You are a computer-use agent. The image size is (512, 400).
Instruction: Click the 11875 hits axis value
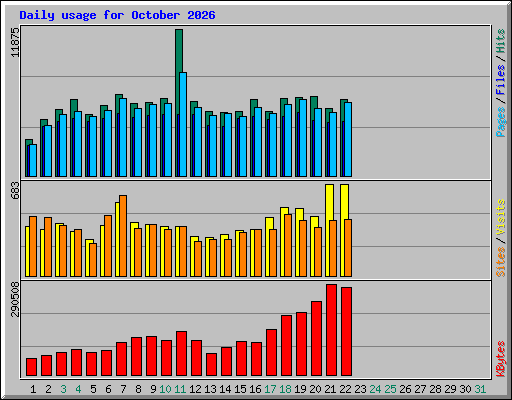point(15,42)
